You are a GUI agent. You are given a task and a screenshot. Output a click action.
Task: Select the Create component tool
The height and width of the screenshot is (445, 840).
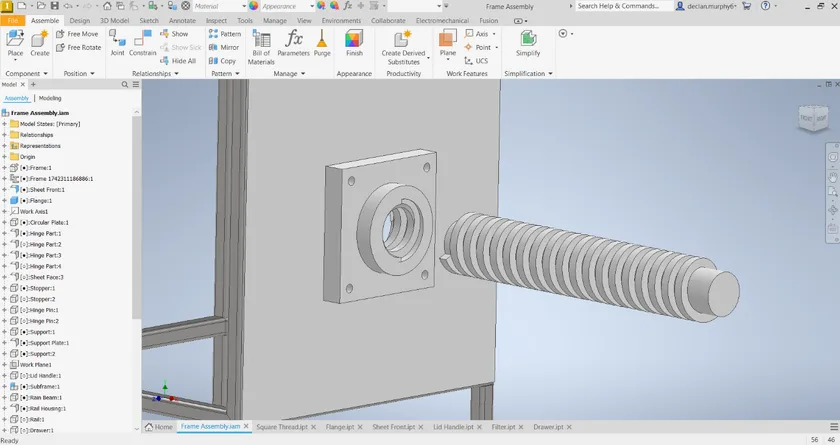(40, 43)
